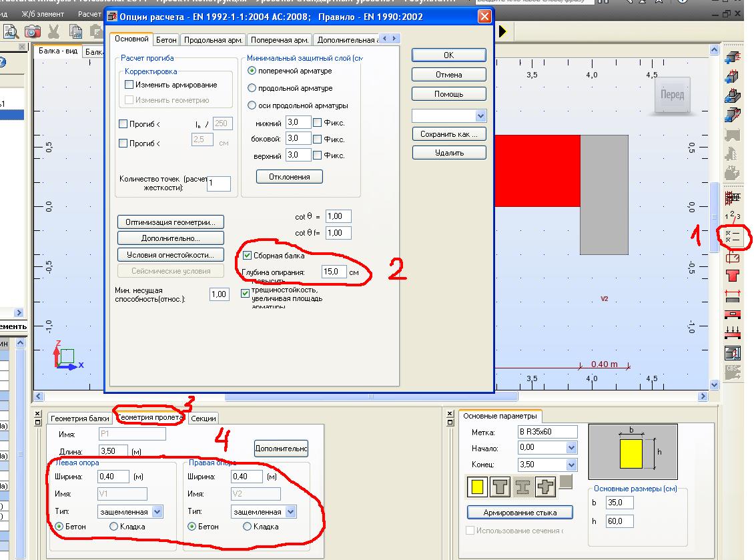Viewport: 754px width, 560px height.
Task: Toggle the 'Повысить трещиностойкость' checkbox
Action: [x=246, y=293]
